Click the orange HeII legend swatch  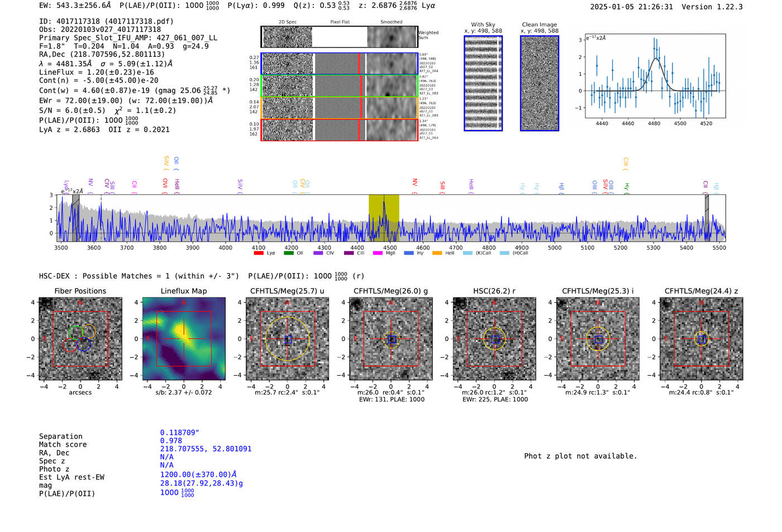(x=437, y=253)
